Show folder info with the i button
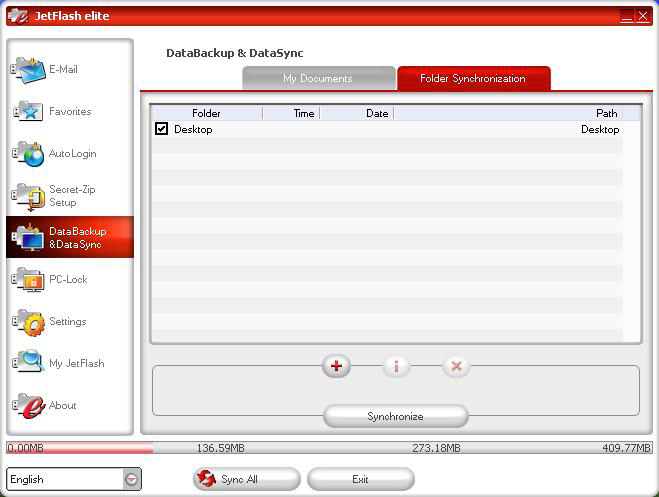This screenshot has height=497, width=659. (396, 366)
